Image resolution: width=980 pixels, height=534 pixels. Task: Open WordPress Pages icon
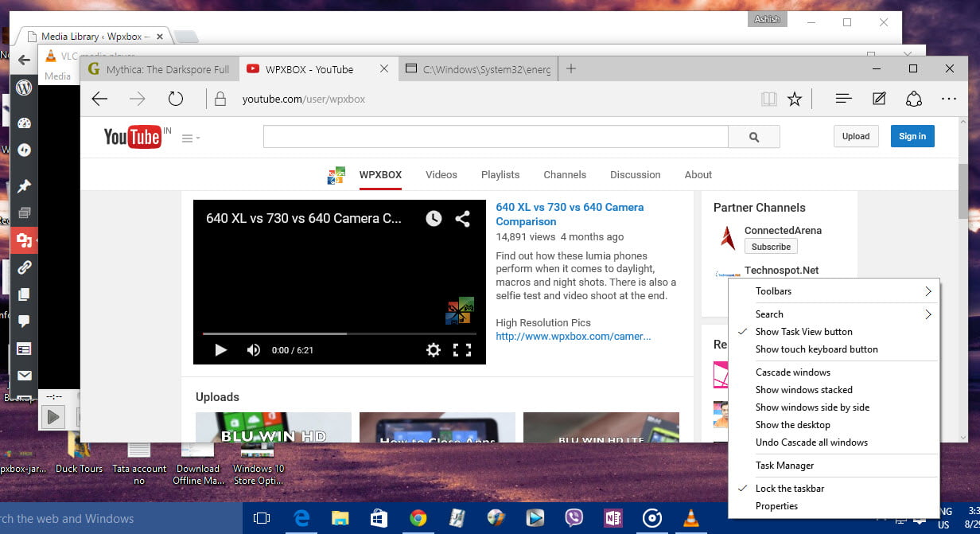click(24, 294)
